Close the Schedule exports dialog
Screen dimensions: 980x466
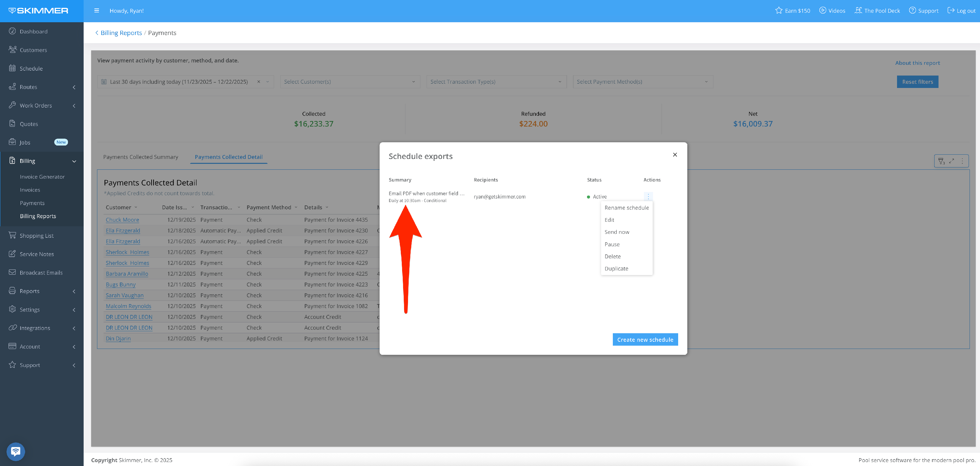[675, 155]
